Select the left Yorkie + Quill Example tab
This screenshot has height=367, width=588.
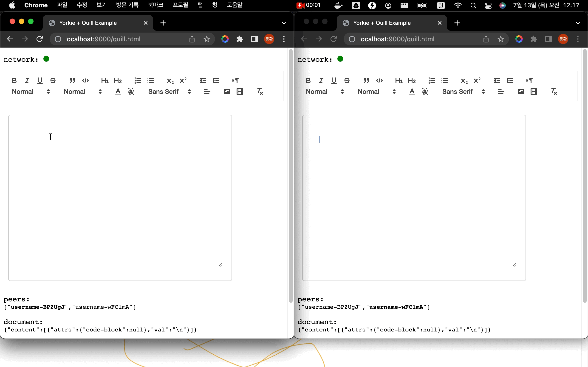tap(88, 23)
